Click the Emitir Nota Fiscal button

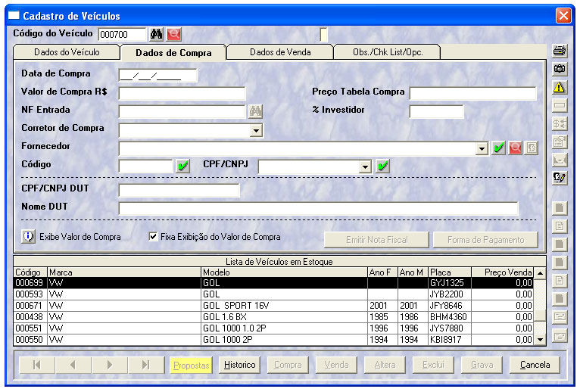pos(376,240)
